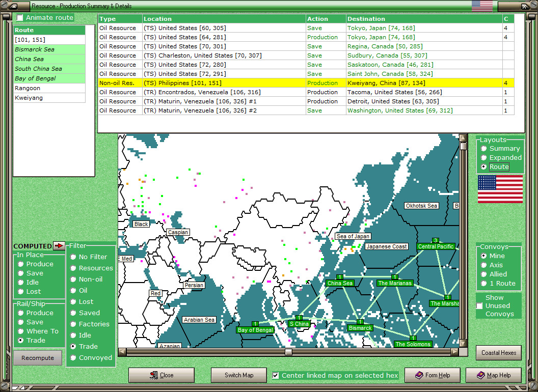Click the small US flag in title bar
Screen dimensions: 538x392
482,6
